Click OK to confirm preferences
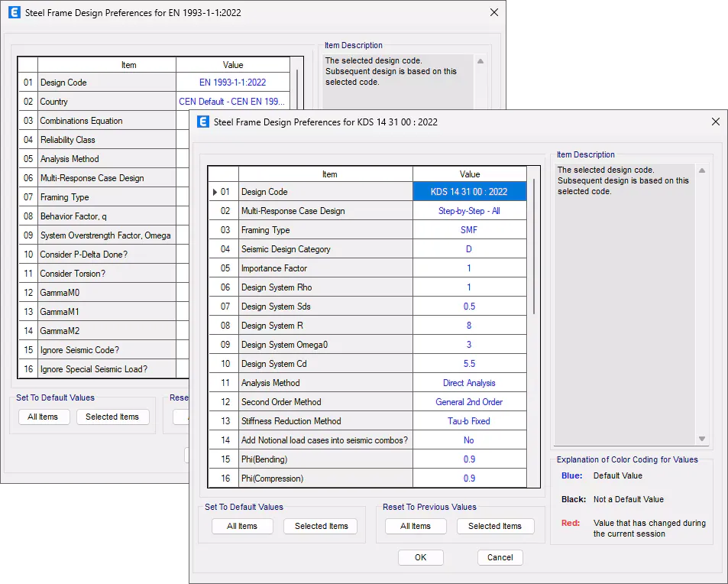Image resolution: width=728 pixels, height=584 pixels. (420, 557)
